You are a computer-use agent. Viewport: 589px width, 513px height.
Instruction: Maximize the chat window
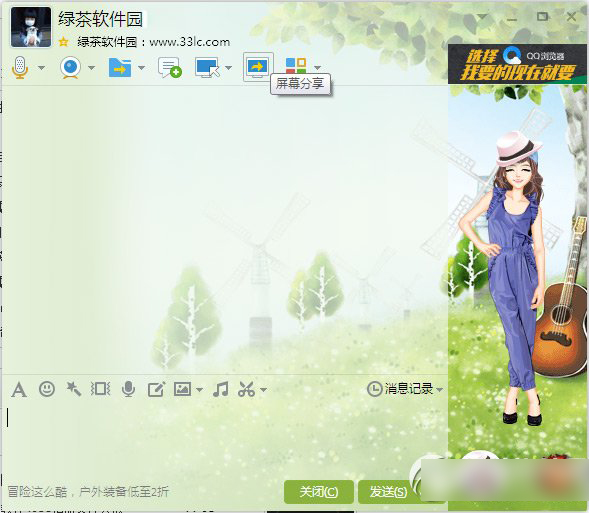(x=542, y=17)
